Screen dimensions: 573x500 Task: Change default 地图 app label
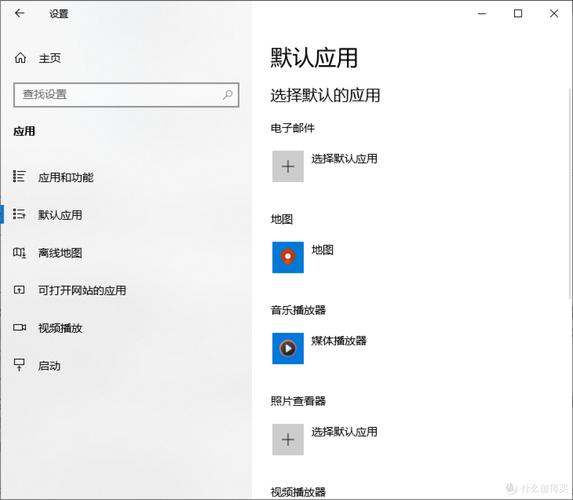(x=322, y=250)
